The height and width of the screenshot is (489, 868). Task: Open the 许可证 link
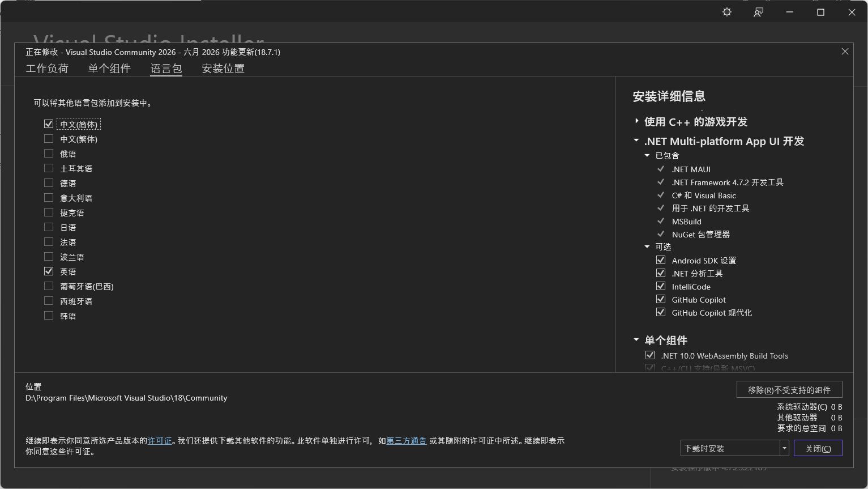160,441
